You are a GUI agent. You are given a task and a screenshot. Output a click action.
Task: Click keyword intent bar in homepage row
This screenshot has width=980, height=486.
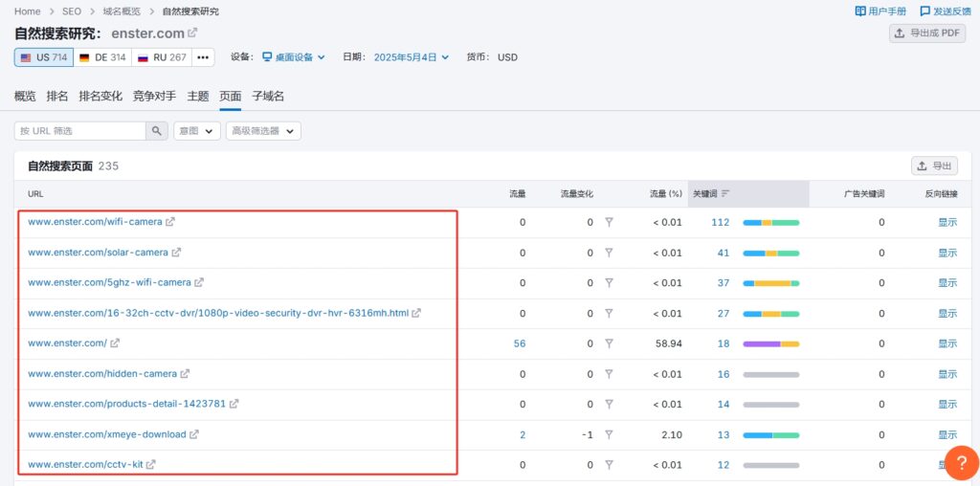[x=771, y=343]
